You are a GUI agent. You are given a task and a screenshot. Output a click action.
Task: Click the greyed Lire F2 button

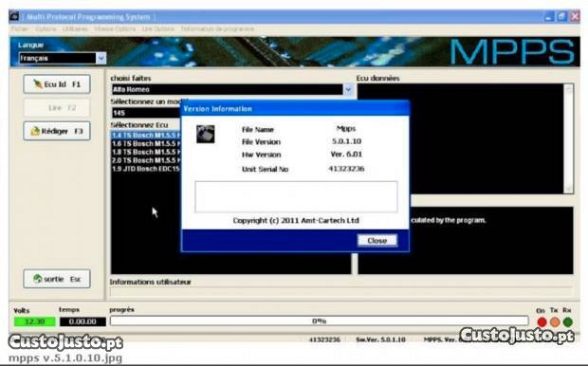pyautogui.click(x=57, y=108)
